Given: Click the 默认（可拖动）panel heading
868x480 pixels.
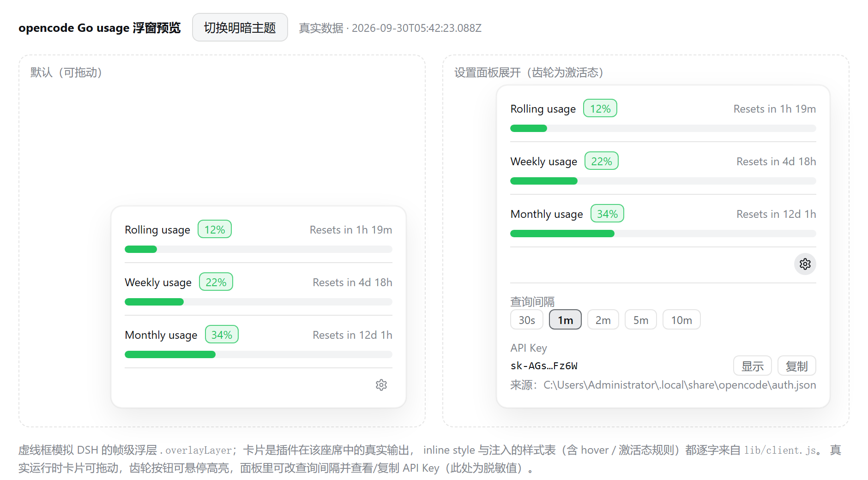Looking at the screenshot, I should pos(66,72).
